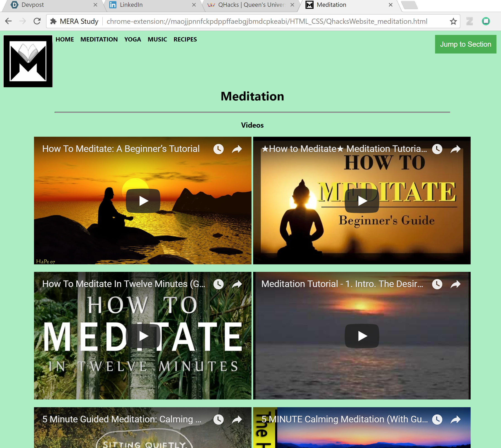Go to the MUSIC page
501x448 pixels.
click(157, 39)
